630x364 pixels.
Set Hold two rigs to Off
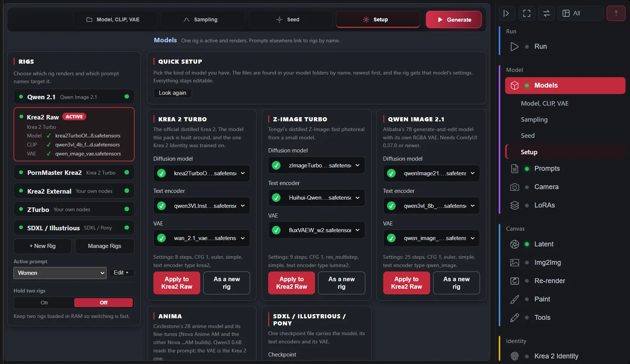(x=103, y=303)
